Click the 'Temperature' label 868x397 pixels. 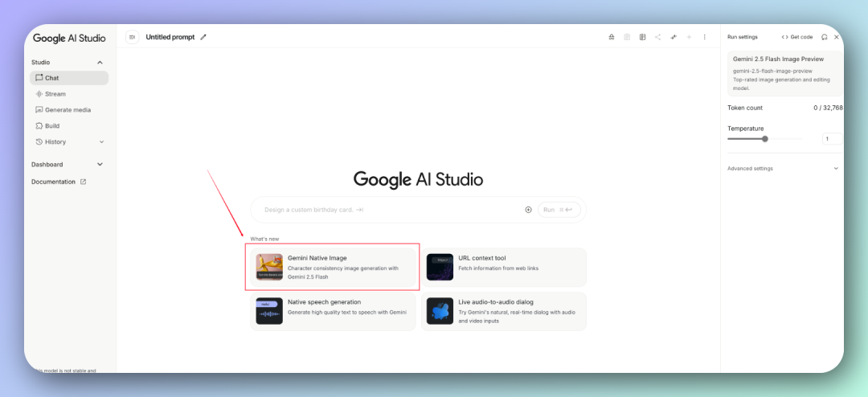tap(746, 129)
